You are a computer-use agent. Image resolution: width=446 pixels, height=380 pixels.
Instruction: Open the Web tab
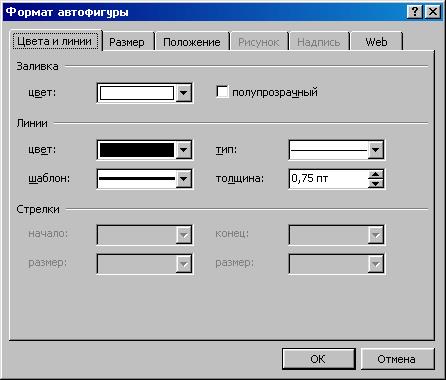click(x=376, y=42)
